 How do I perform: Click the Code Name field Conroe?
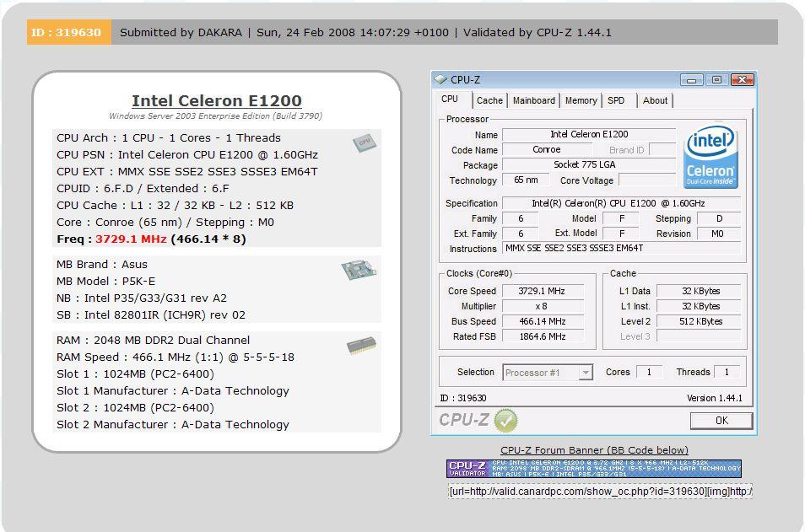tap(546, 150)
